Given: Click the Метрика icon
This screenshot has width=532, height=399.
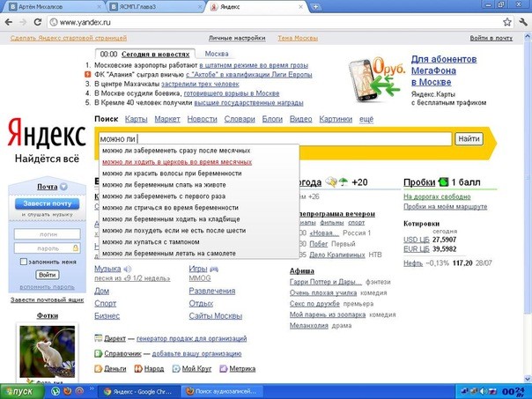Looking at the screenshot, I should pyautogui.click(x=223, y=368).
